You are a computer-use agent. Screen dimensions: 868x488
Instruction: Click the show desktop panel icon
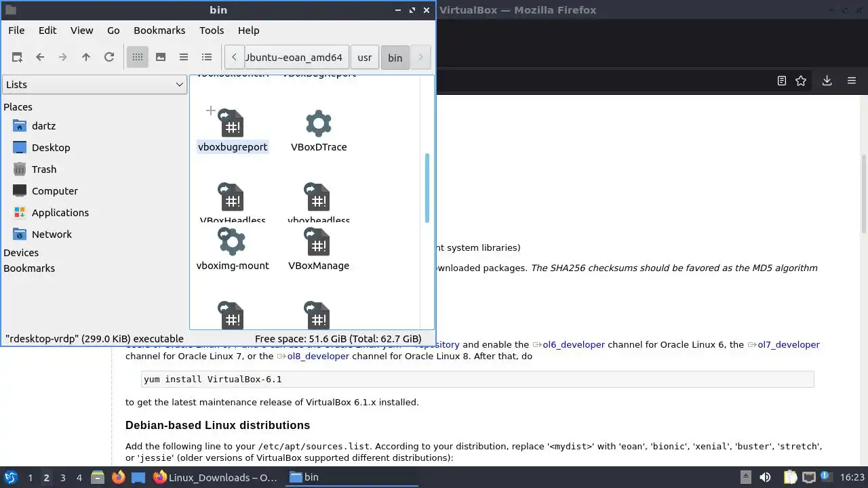click(x=138, y=477)
